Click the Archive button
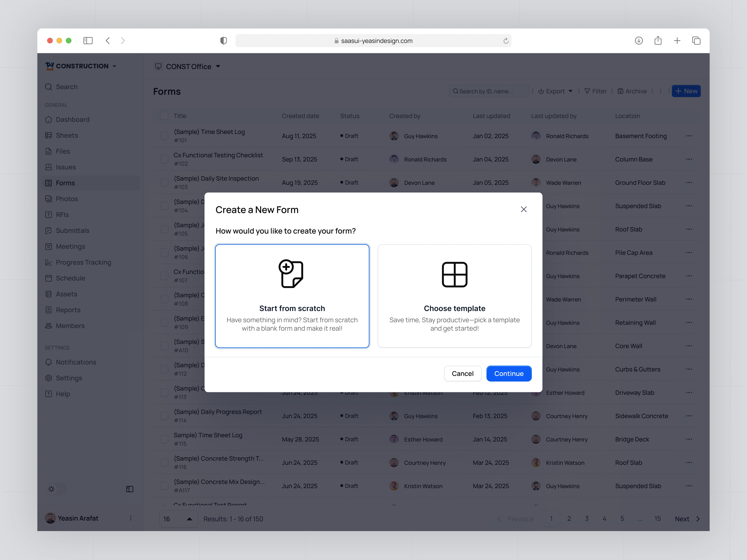 (632, 91)
